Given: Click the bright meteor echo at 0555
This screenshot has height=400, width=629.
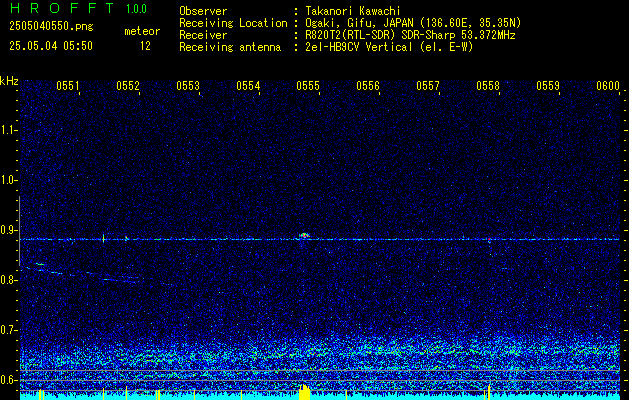Looking at the screenshot, I should click(x=304, y=236).
